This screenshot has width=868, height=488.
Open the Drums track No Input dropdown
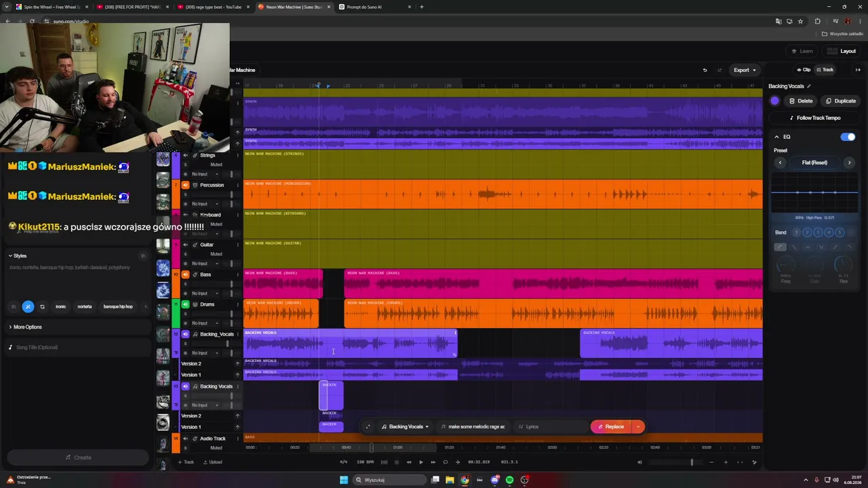(x=205, y=323)
